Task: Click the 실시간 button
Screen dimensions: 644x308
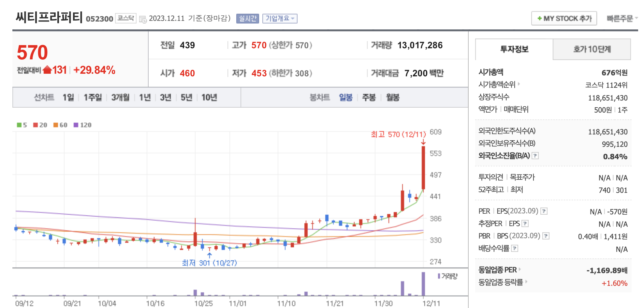Action: click(x=248, y=19)
